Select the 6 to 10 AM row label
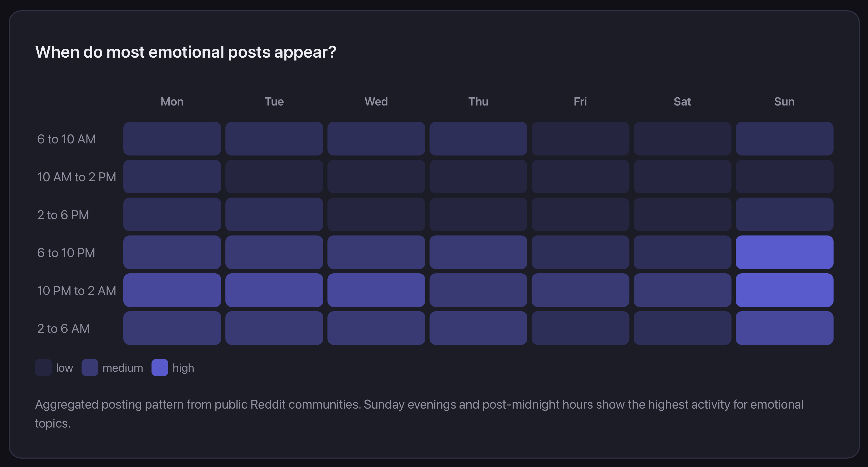The image size is (868, 467). 66,139
